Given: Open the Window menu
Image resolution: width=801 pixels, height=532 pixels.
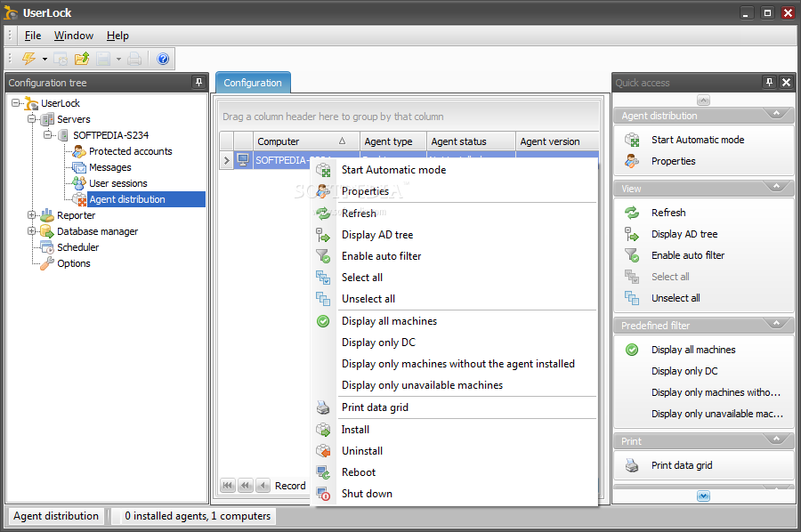Looking at the screenshot, I should pyautogui.click(x=74, y=36).
